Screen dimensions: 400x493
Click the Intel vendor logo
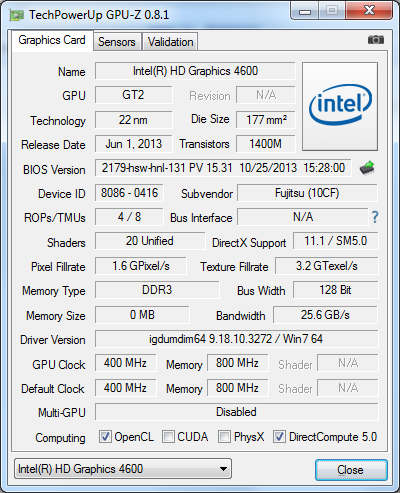[340, 106]
